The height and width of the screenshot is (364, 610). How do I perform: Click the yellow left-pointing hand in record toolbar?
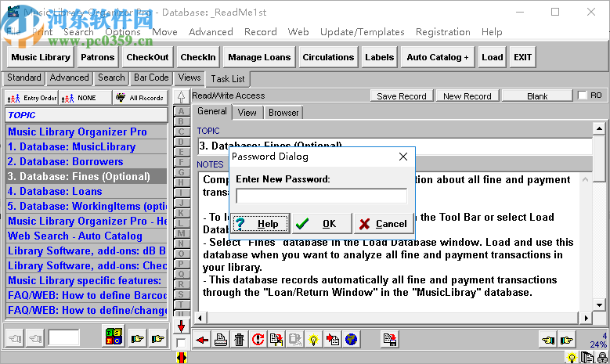click(548, 341)
